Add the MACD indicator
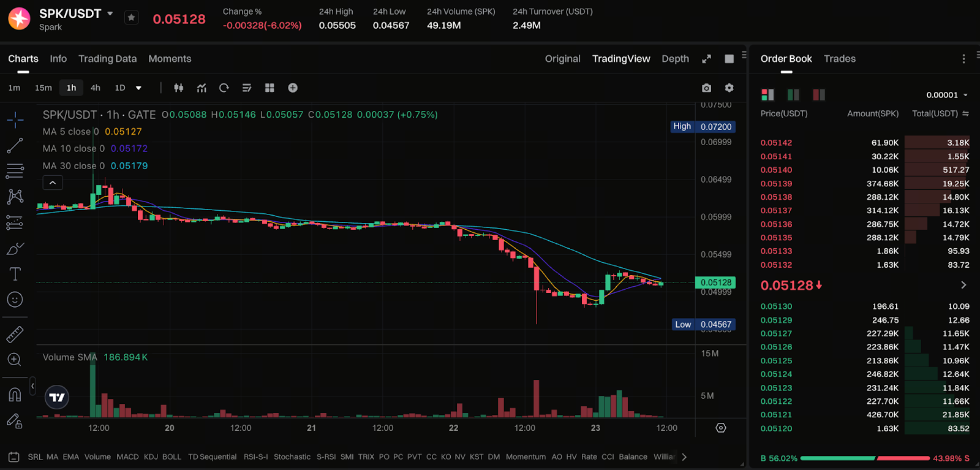Image resolution: width=980 pixels, height=470 pixels. tap(127, 457)
